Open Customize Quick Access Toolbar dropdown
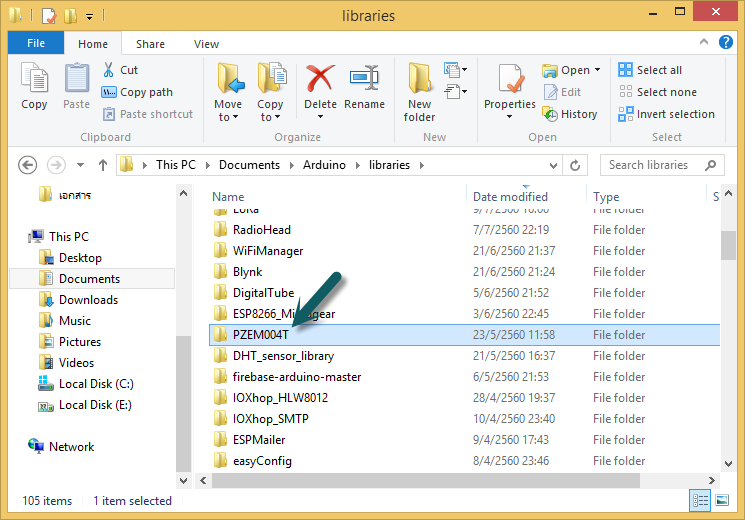This screenshot has width=745, height=520. click(x=89, y=17)
